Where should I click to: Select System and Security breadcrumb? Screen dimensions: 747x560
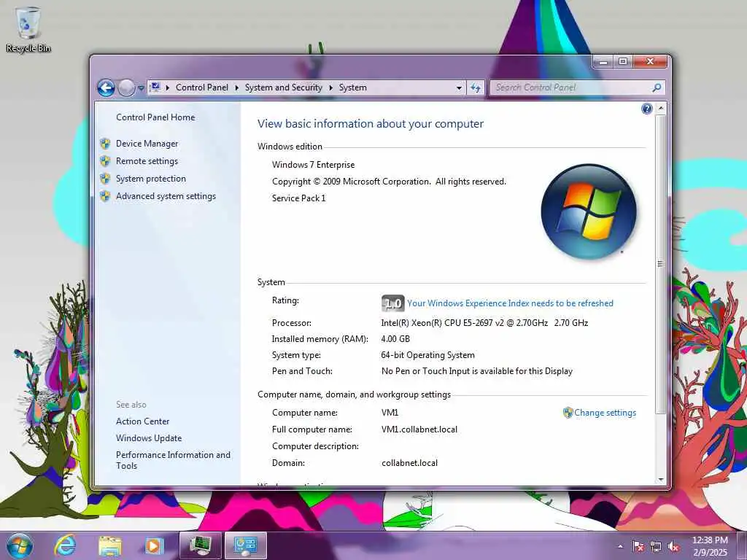click(284, 87)
